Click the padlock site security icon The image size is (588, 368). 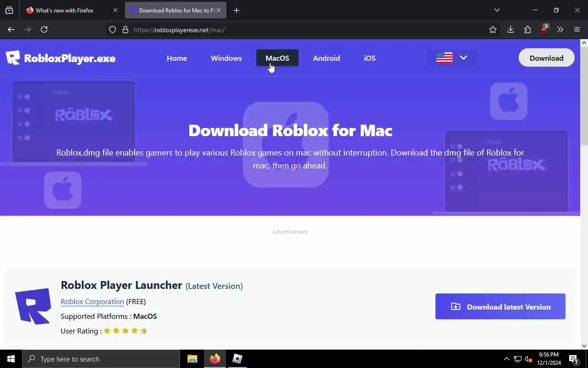coord(125,29)
